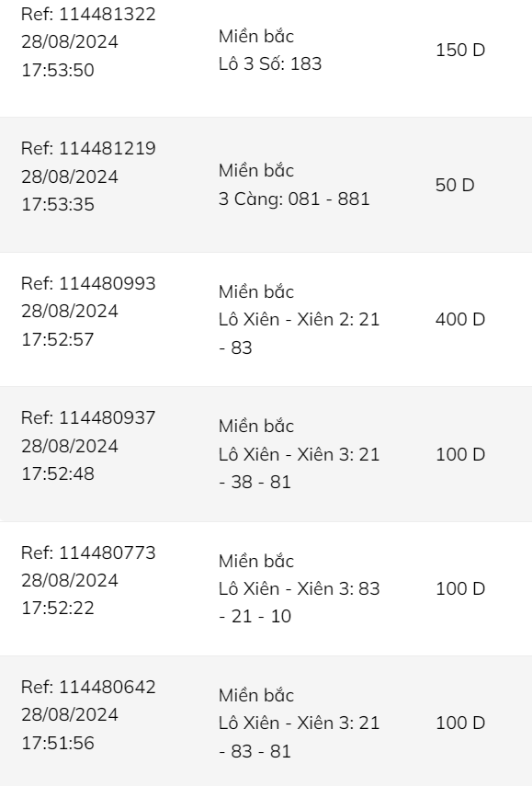Tap the 50 D stake amount

[x=455, y=185]
